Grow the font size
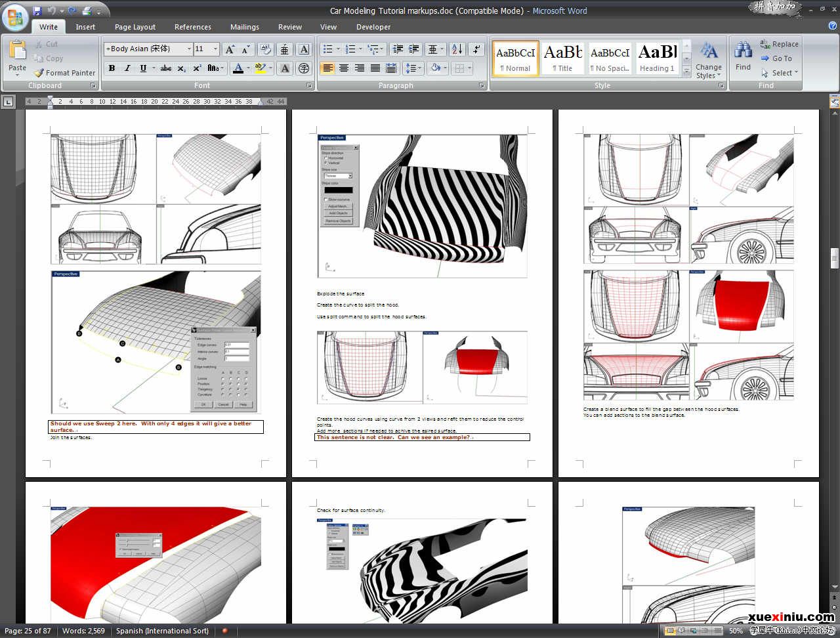840x638 pixels. (x=230, y=49)
